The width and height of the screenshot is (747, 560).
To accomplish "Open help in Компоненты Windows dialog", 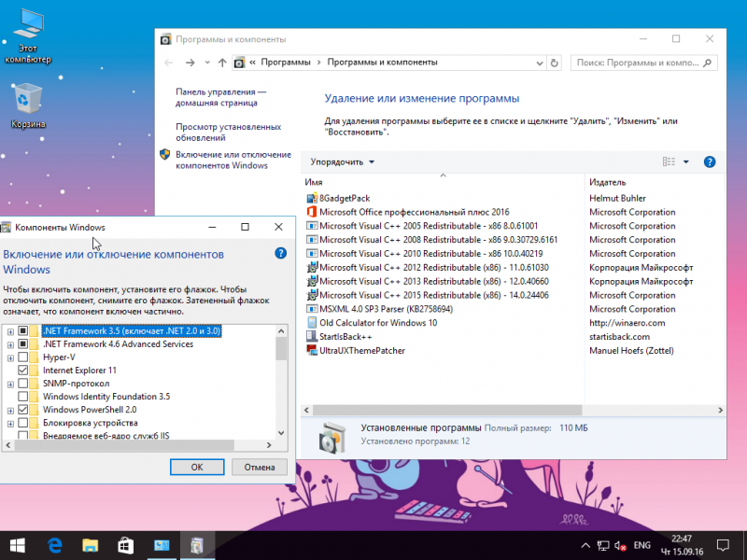I will [x=281, y=253].
